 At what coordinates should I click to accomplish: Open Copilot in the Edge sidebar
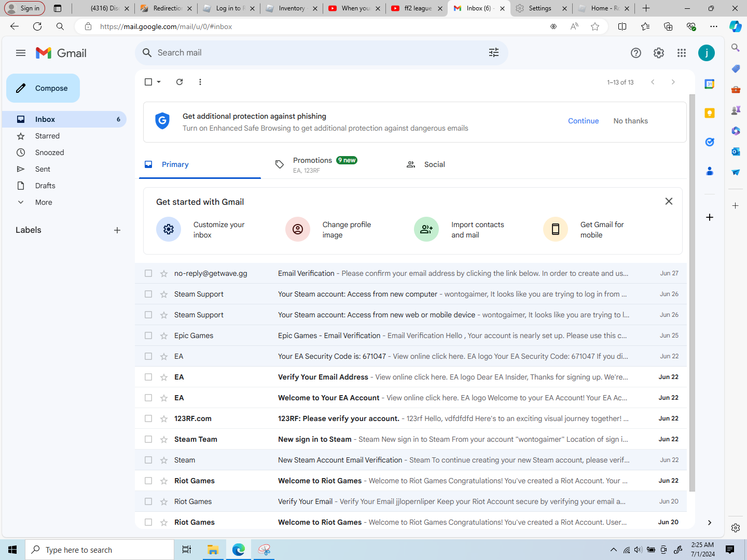pos(736,26)
